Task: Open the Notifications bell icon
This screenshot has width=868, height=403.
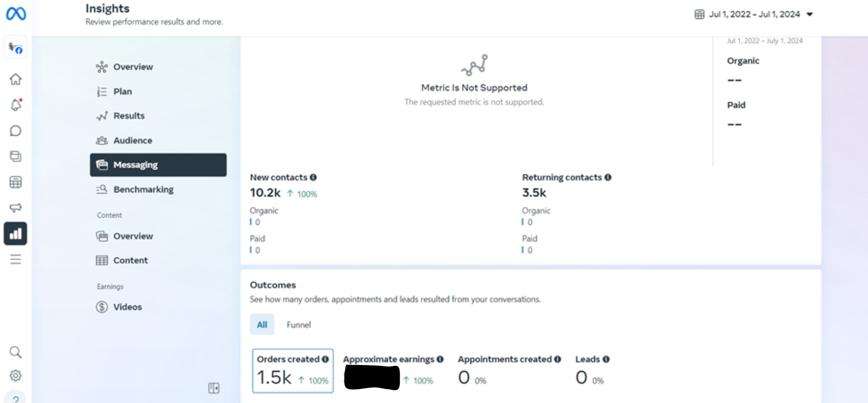Action: (x=16, y=105)
